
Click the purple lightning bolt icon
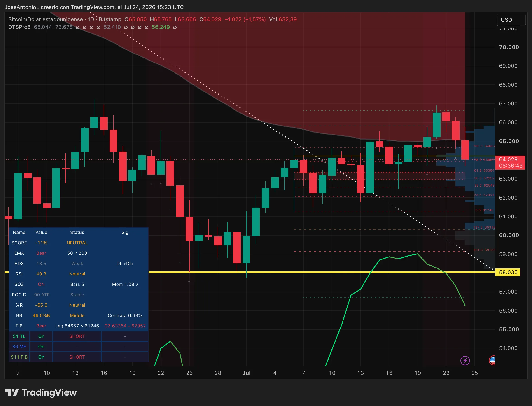[x=465, y=361]
